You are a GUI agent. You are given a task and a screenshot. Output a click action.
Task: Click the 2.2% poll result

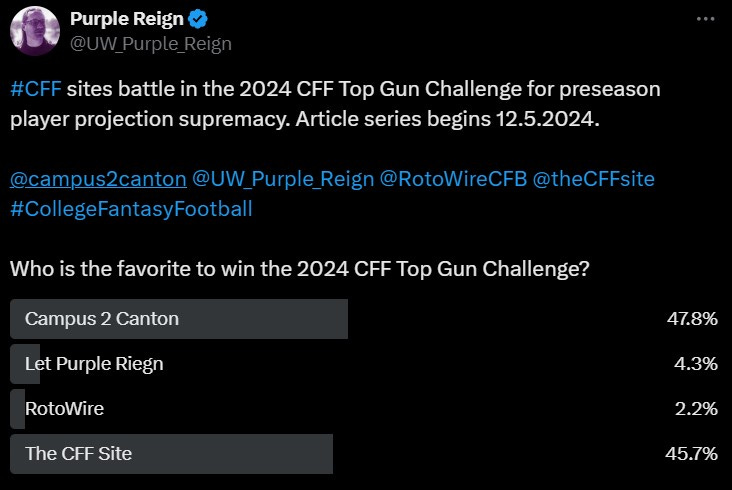click(696, 409)
